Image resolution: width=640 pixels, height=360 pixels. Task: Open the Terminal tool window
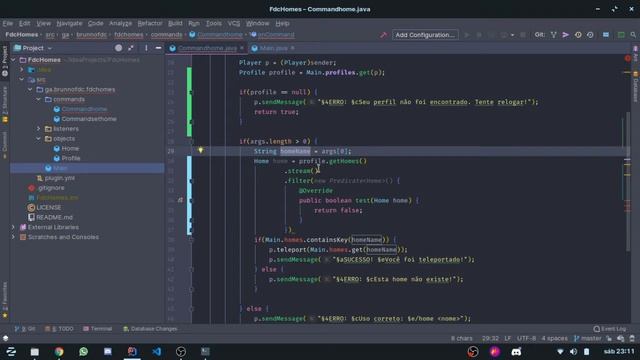[98, 329]
